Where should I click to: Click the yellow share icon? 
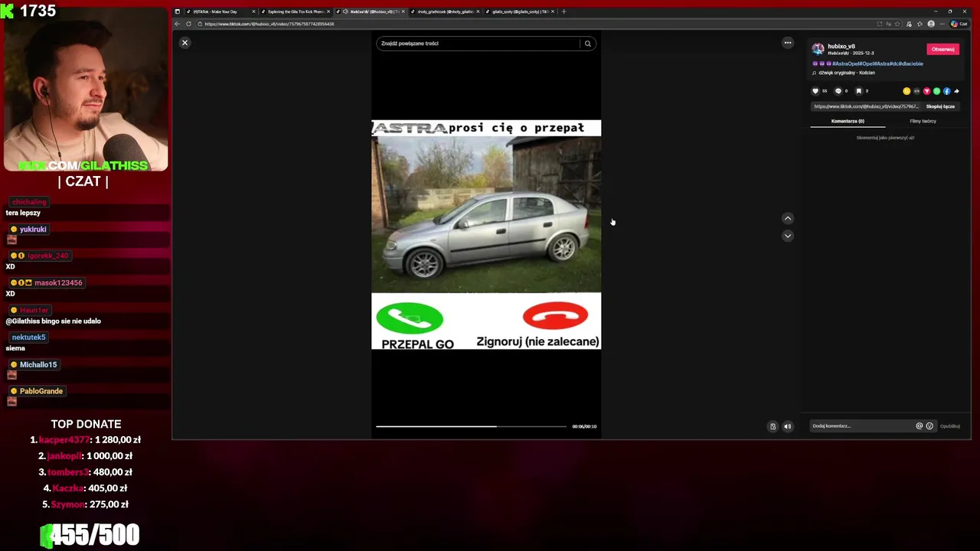[x=906, y=91]
